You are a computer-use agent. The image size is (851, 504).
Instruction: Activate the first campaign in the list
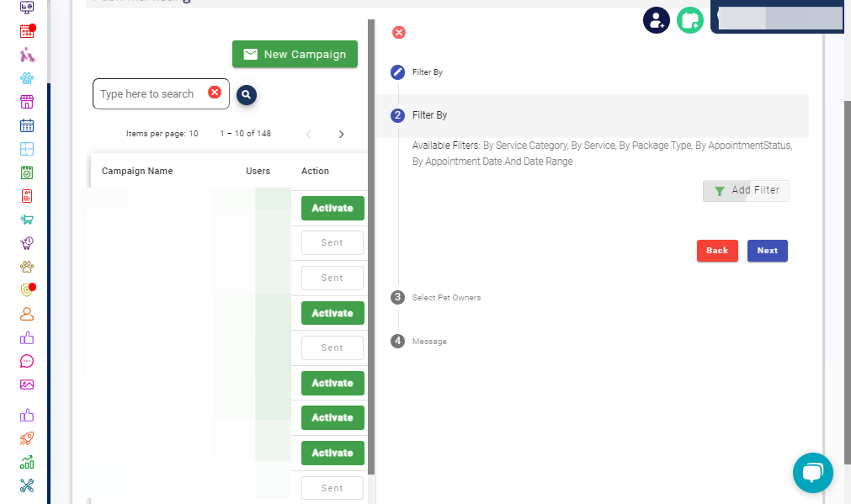click(x=332, y=209)
